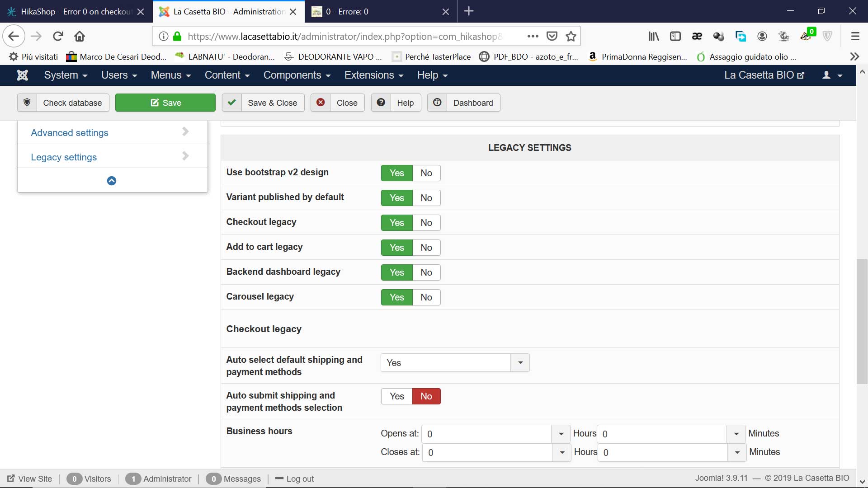Viewport: 868px width, 488px height.
Task: Expand the Opens at hours dropdown
Action: click(x=561, y=434)
